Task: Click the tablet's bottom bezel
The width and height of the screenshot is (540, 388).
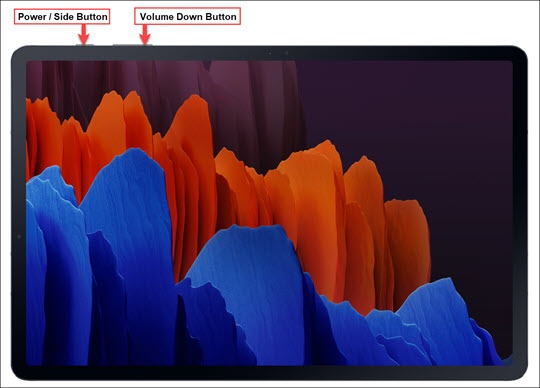Action: coord(269,373)
